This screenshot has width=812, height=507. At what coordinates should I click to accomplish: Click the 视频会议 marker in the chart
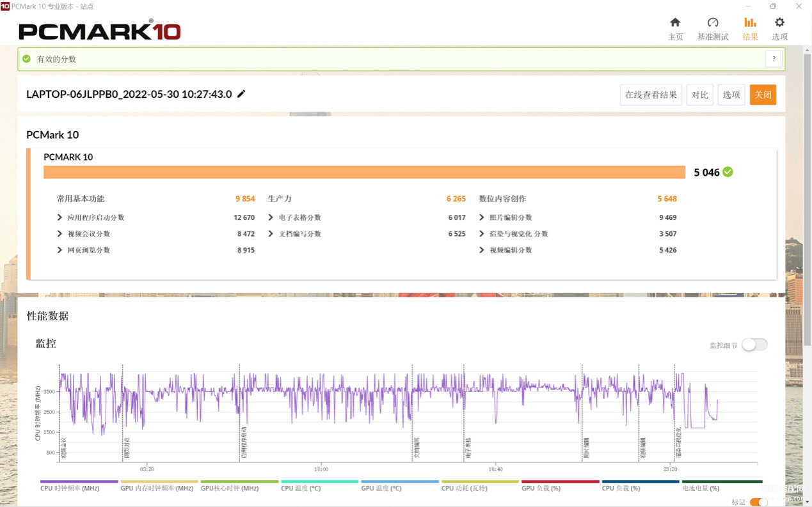coord(63,448)
